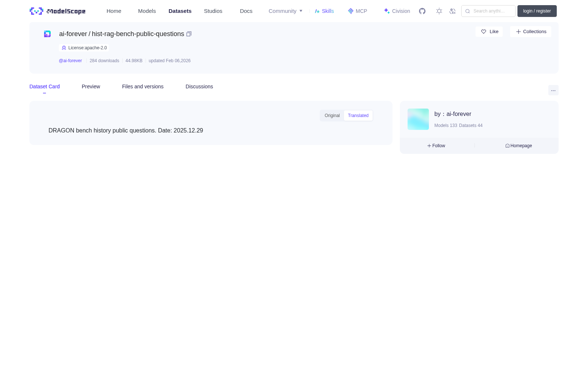Open the Civision sparkle link
Screen dimensions: 588x368
coord(397,11)
